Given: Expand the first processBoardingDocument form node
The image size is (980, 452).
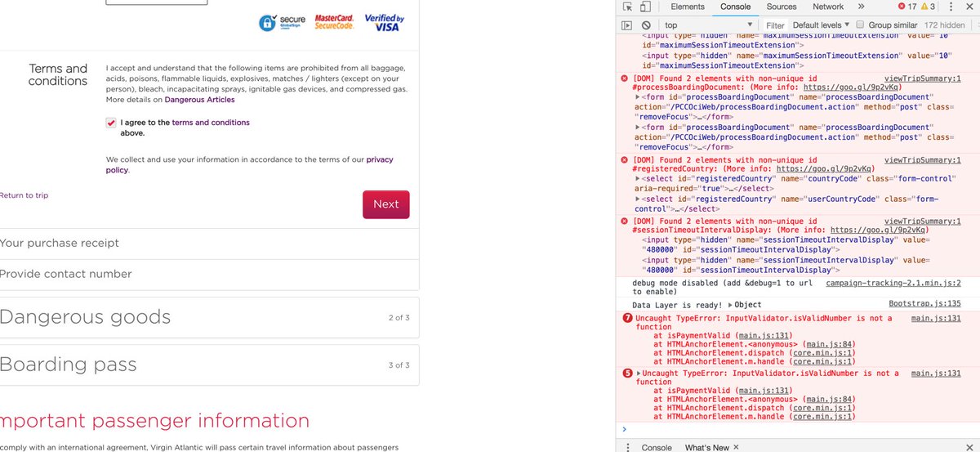Looking at the screenshot, I should [638, 98].
